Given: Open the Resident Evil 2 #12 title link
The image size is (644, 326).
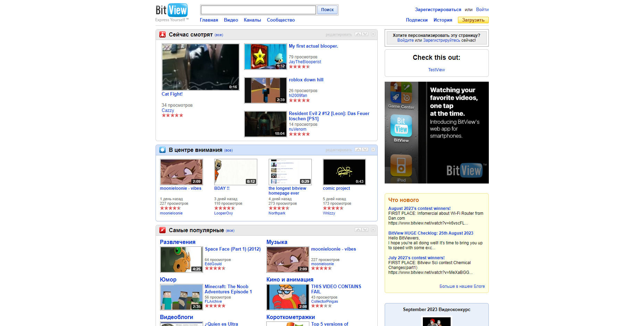Looking at the screenshot, I should [329, 116].
